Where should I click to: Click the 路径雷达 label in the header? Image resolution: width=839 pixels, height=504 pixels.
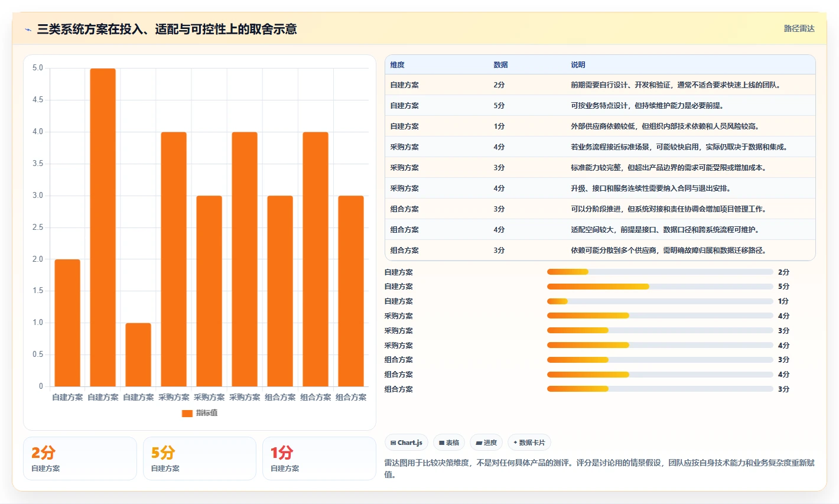[799, 28]
